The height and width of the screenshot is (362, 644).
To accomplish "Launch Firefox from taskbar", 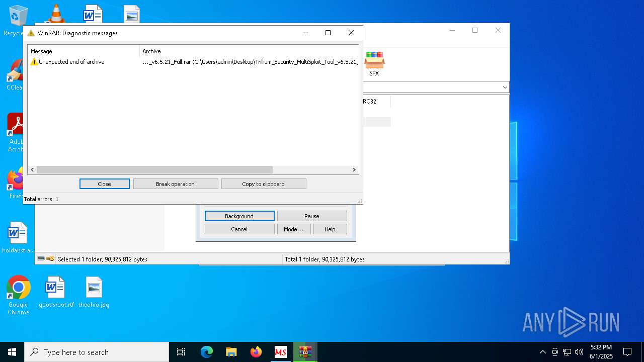I will tap(256, 352).
